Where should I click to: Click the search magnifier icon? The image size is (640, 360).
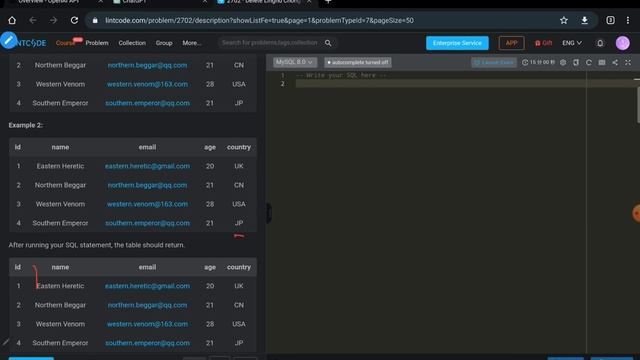click(x=328, y=43)
